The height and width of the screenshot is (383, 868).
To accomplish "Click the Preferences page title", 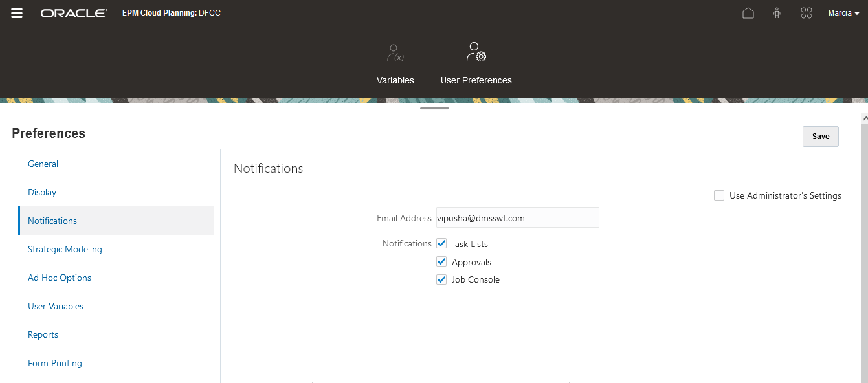I will (49, 133).
